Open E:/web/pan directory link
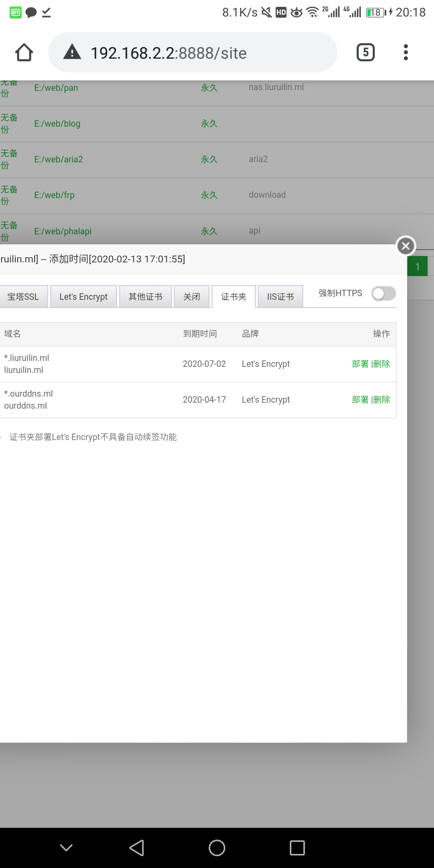Image resolution: width=434 pixels, height=868 pixels. coord(56,88)
